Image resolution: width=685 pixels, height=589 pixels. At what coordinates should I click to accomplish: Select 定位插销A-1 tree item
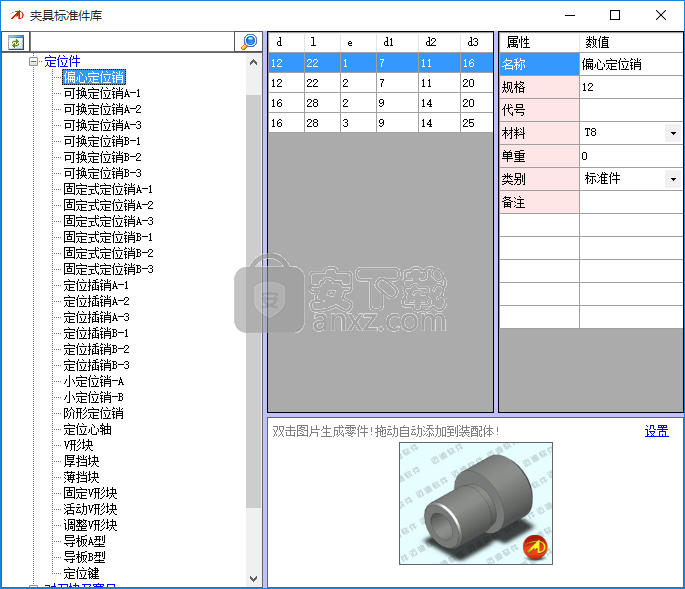pos(96,285)
